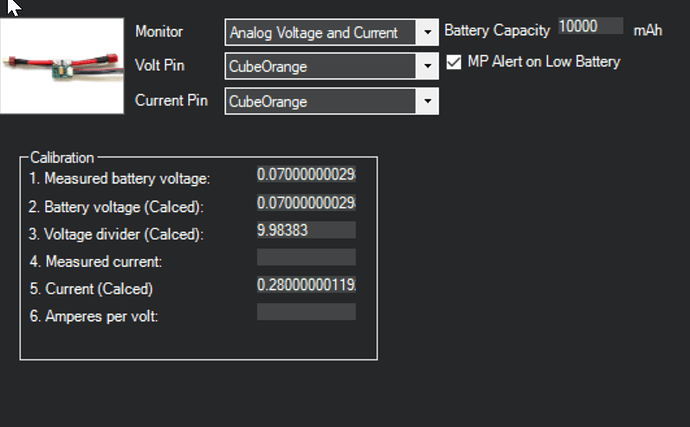Click the Battery voltage (Calced) value field
Viewport: 690px width, 427px height.
coord(306,202)
